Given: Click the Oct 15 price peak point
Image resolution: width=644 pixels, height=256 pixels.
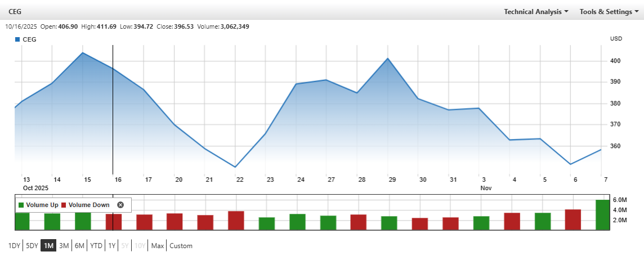Looking at the screenshot, I should (83, 53).
